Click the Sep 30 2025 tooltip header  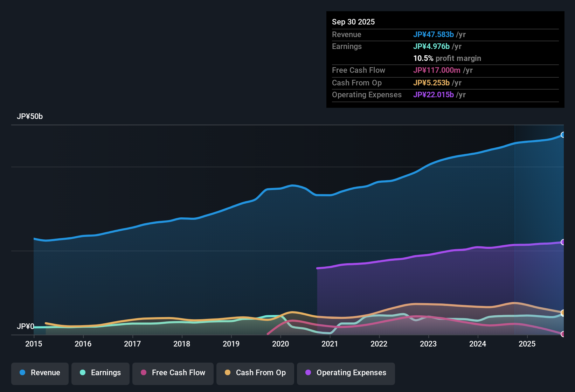tap(353, 22)
